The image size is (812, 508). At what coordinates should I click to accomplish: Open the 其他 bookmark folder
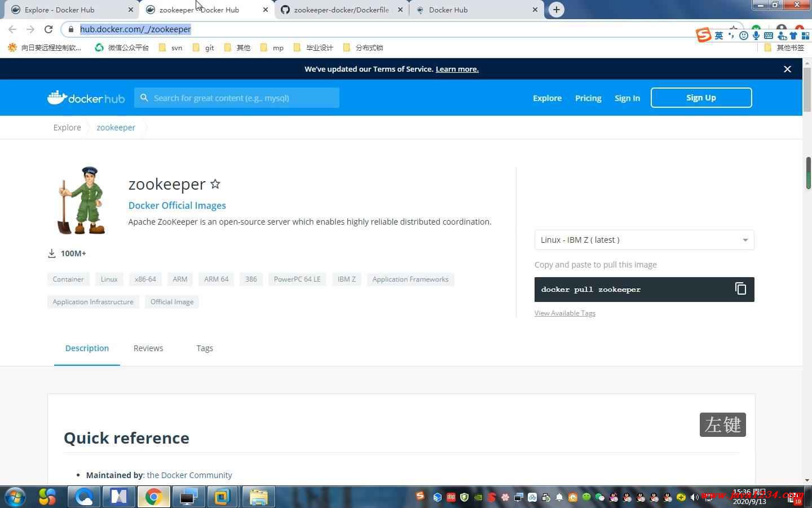pos(237,48)
